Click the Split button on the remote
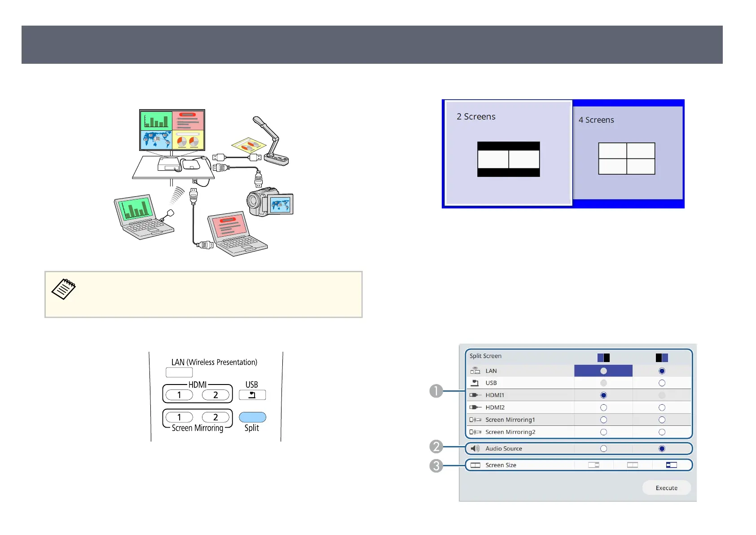Viewport: 756px width, 535px height. coord(252,417)
